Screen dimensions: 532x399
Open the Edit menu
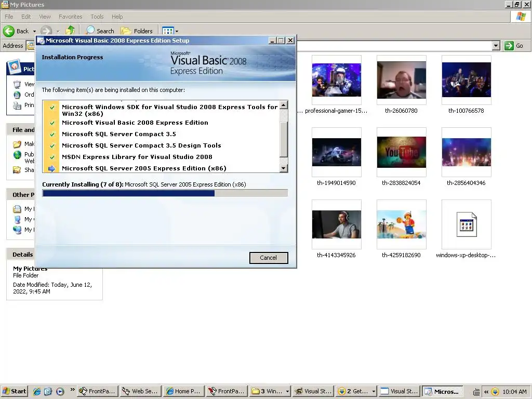point(26,17)
